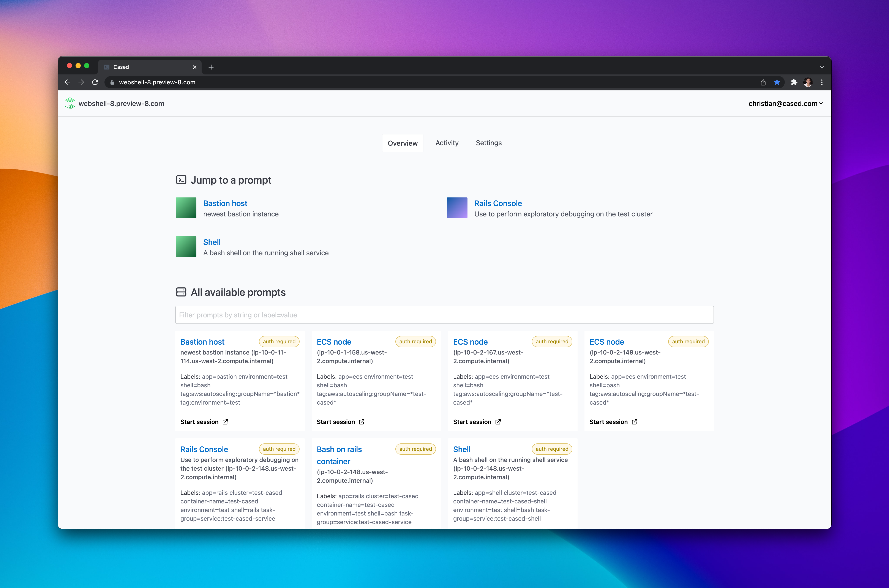Go back with the browser back arrow

pyautogui.click(x=68, y=82)
